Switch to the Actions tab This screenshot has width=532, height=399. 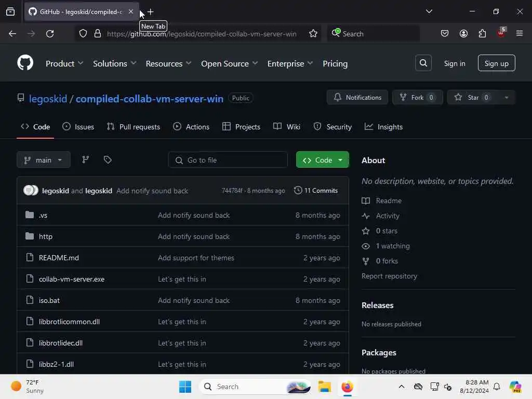pyautogui.click(x=191, y=127)
